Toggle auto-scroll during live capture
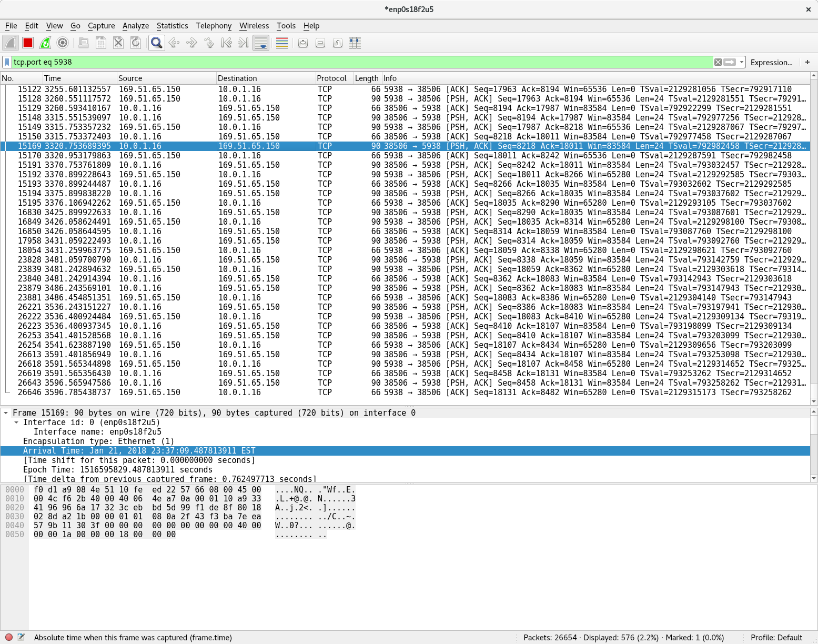818x644 pixels. (261, 43)
